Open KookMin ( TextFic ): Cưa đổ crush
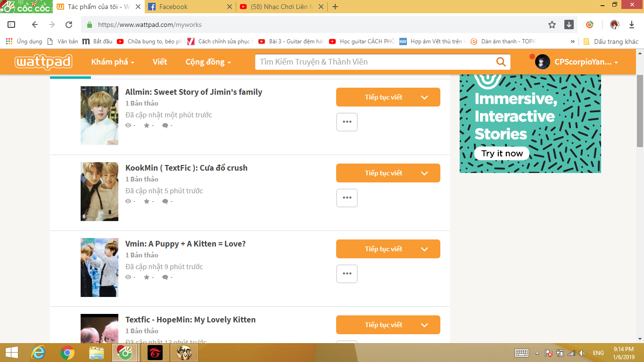Viewport: 644px width, 362px height. tap(186, 168)
